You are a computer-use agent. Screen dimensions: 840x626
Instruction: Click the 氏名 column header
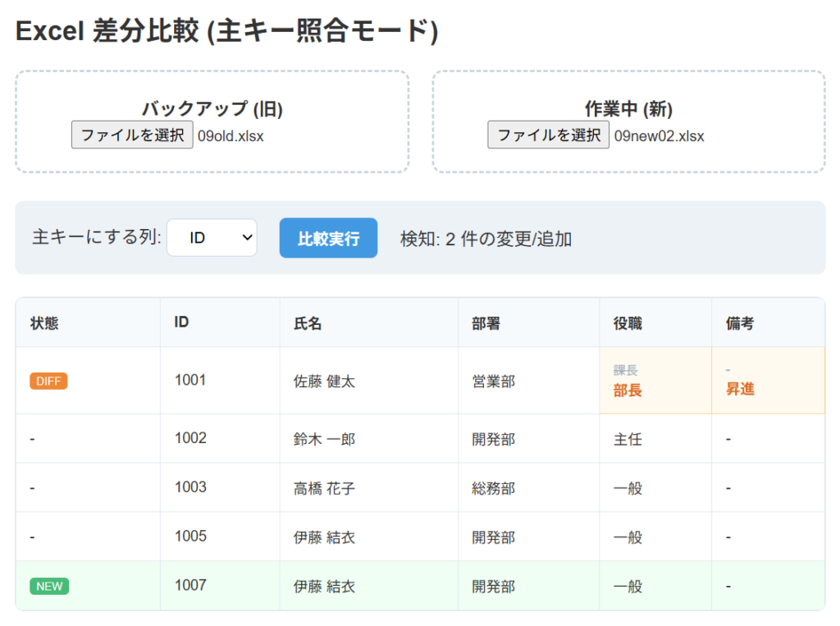click(308, 323)
